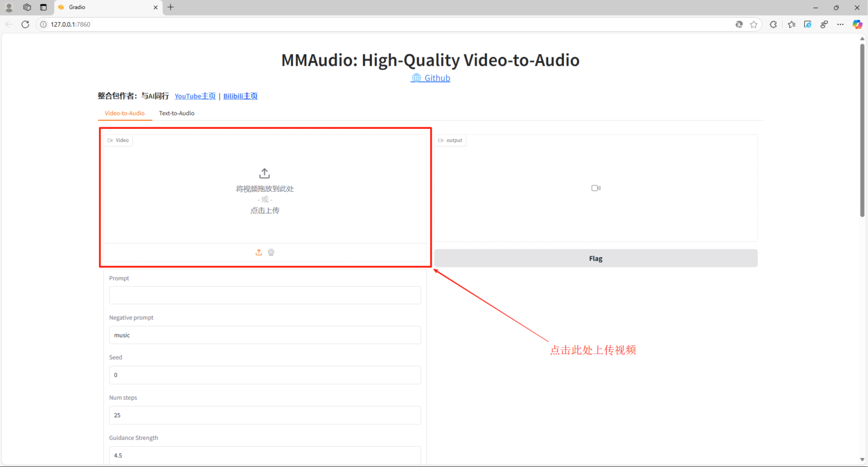
Task: Click the Num steps field showing 25
Action: point(264,415)
